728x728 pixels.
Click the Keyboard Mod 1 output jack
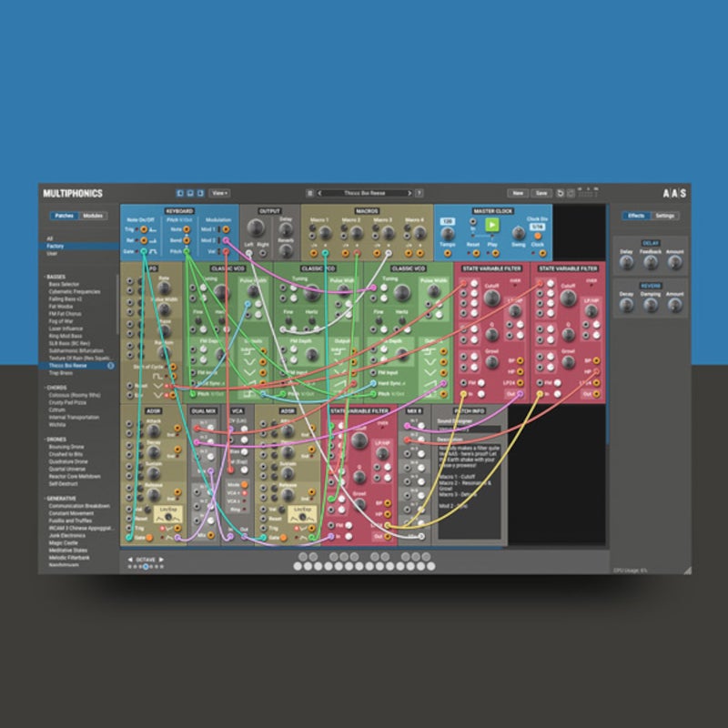tap(226, 229)
